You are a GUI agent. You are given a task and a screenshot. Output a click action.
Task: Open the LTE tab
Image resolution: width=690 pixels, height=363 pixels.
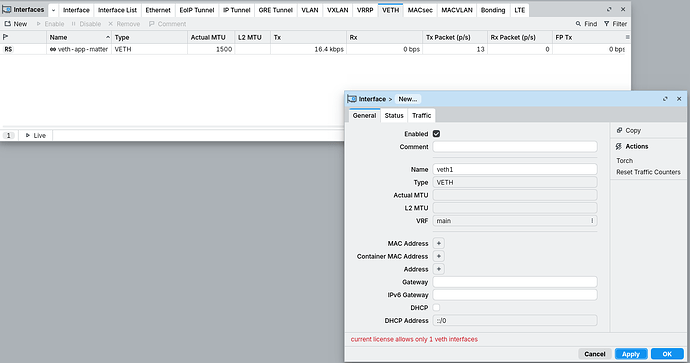point(520,10)
